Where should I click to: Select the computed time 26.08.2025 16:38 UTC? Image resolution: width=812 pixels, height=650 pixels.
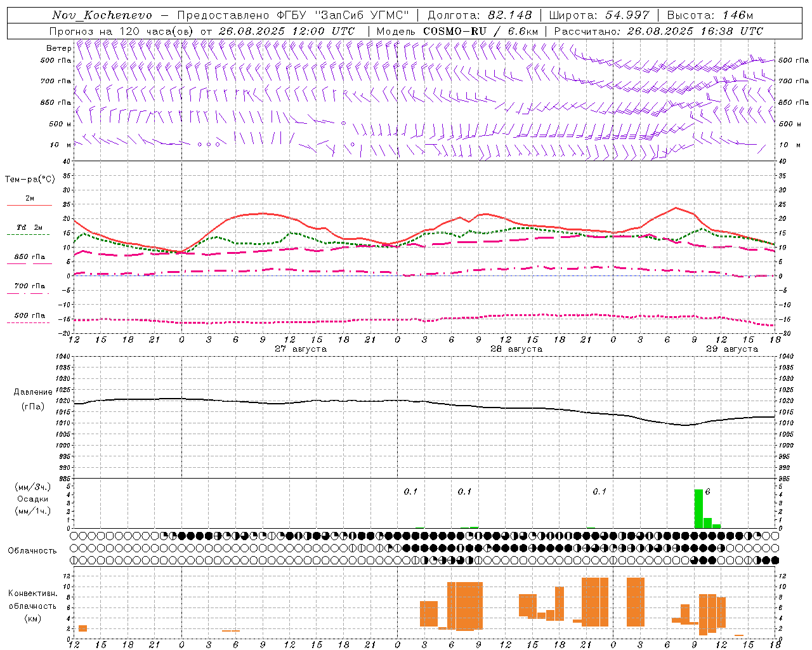[x=695, y=31]
